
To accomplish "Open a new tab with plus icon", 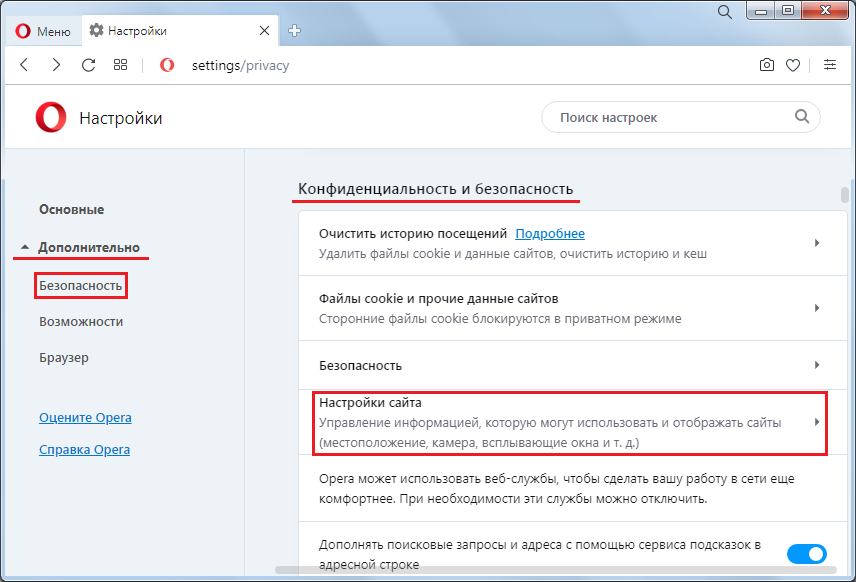I will (294, 31).
